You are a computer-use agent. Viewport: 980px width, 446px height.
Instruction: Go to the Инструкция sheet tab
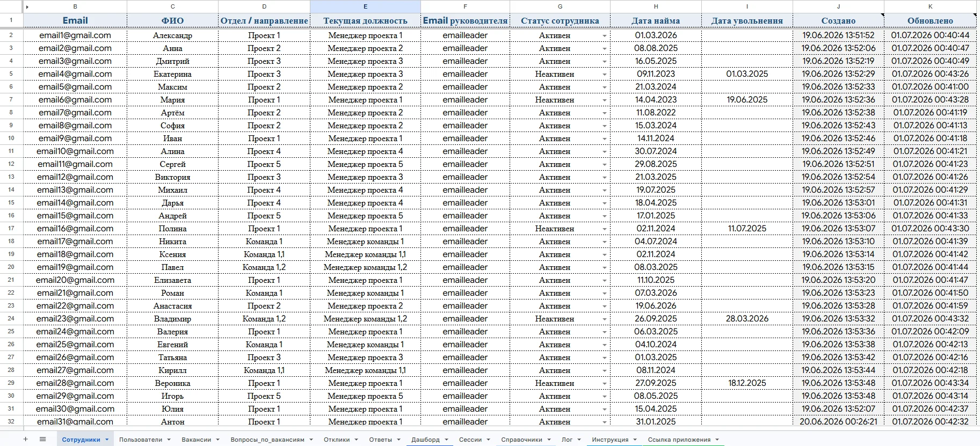610,440
